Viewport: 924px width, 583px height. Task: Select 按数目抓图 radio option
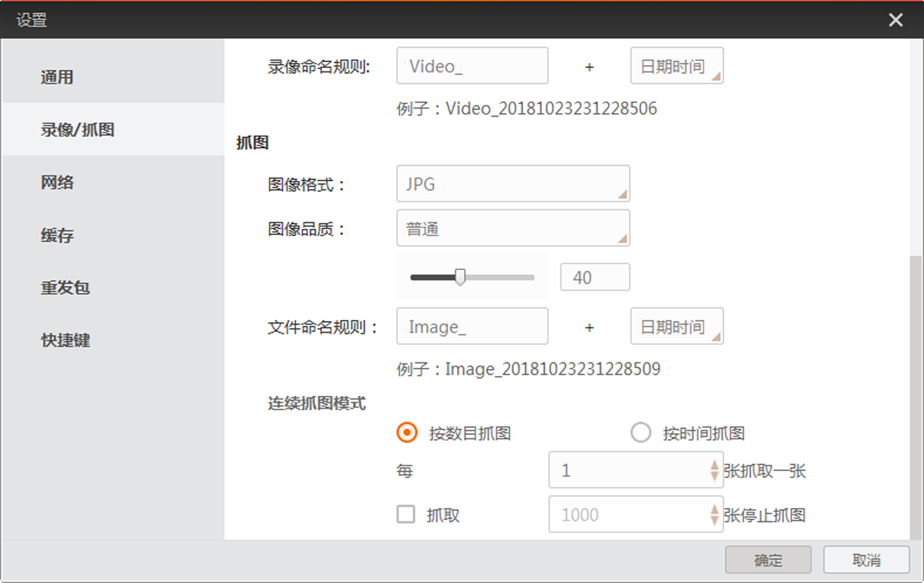pyautogui.click(x=407, y=432)
